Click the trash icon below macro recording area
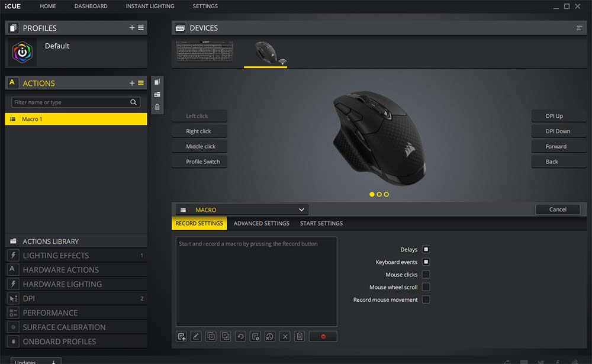592x364 pixels. point(300,336)
